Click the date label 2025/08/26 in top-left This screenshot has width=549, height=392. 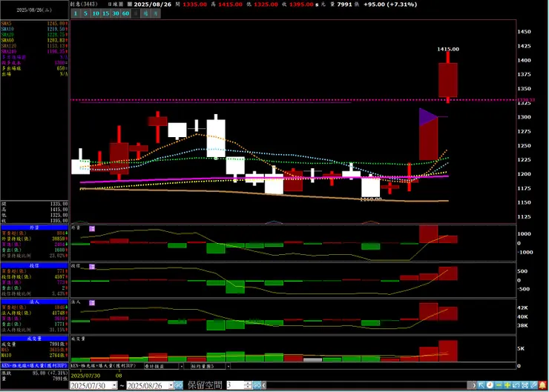point(34,10)
